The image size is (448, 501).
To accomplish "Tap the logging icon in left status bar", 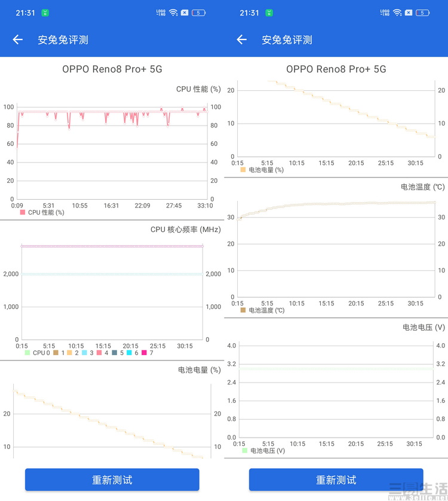I will [161, 13].
